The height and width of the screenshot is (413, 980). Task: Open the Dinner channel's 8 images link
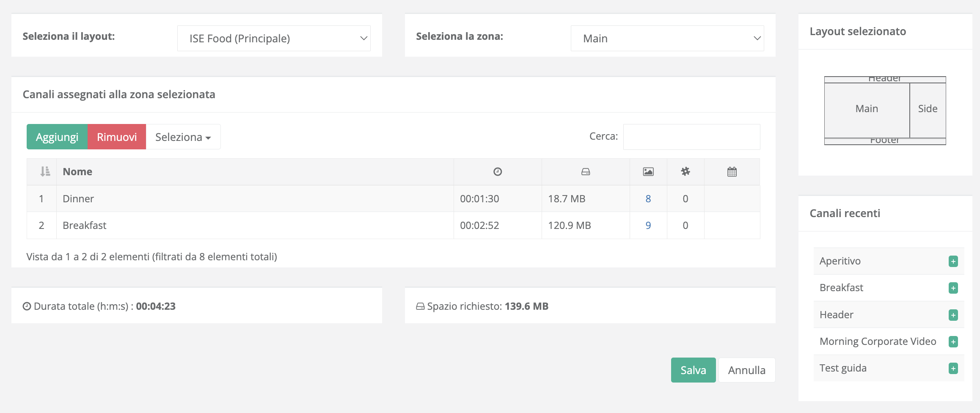point(648,199)
